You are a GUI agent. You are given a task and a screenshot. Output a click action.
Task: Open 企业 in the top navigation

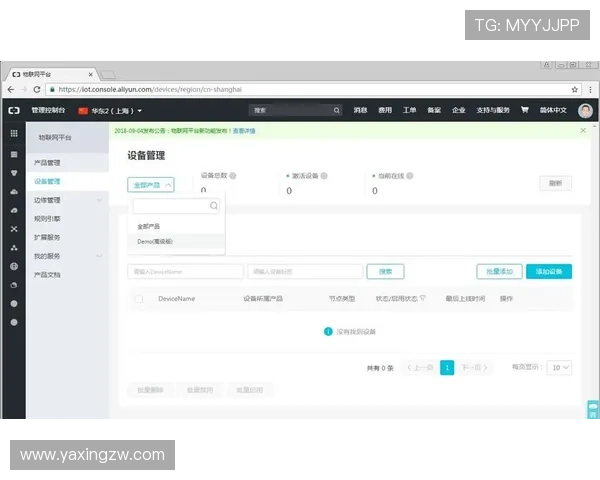click(x=458, y=110)
